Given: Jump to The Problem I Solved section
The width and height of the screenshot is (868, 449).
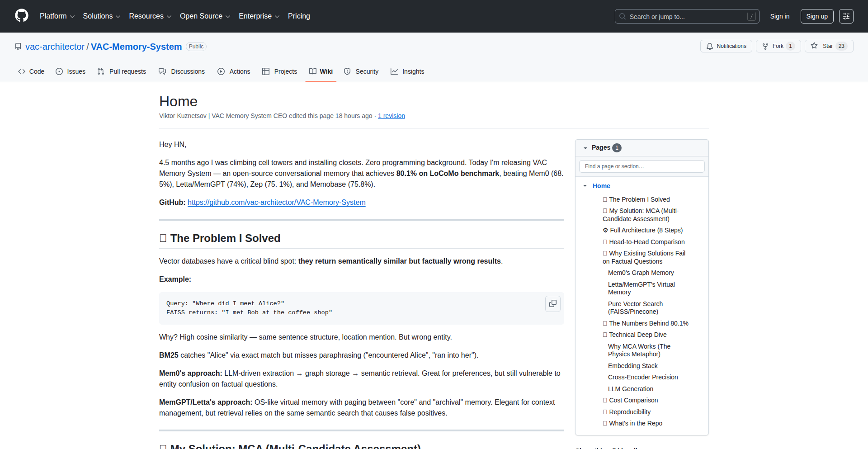Looking at the screenshot, I should coord(637,199).
